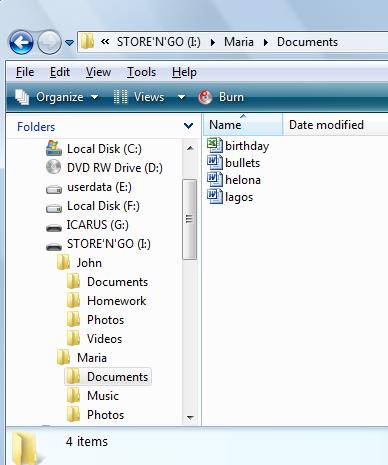Sort by Date modified column header

[x=336, y=125]
